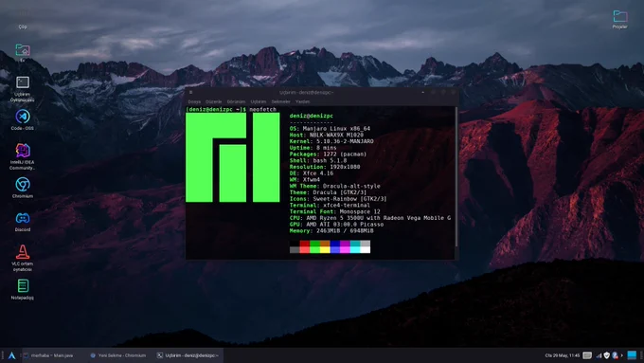Open Discord desktop icon
Viewport: 644px width, 363px height.
pyautogui.click(x=23, y=221)
